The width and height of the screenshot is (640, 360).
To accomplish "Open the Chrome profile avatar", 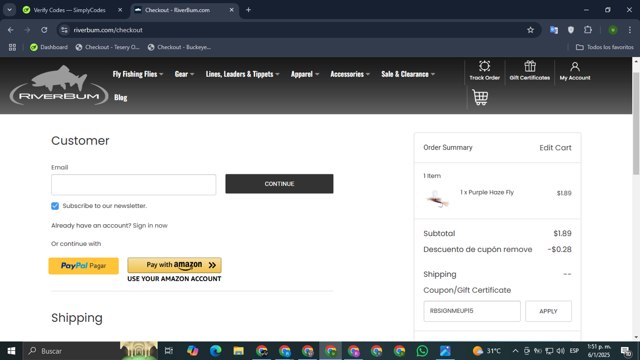I will click(613, 30).
